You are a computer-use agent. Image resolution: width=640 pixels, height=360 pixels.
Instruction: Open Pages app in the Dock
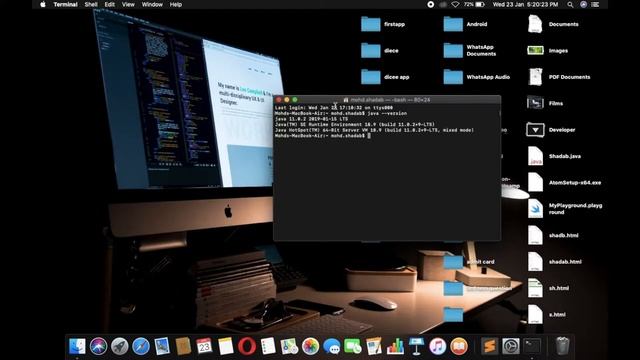click(374, 346)
